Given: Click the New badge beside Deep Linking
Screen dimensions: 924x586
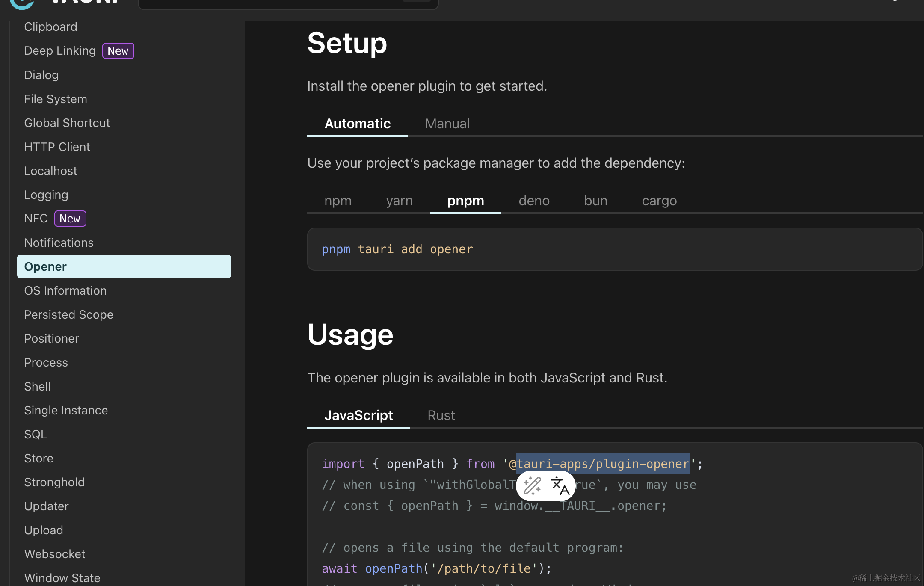Looking at the screenshot, I should pyautogui.click(x=118, y=51).
